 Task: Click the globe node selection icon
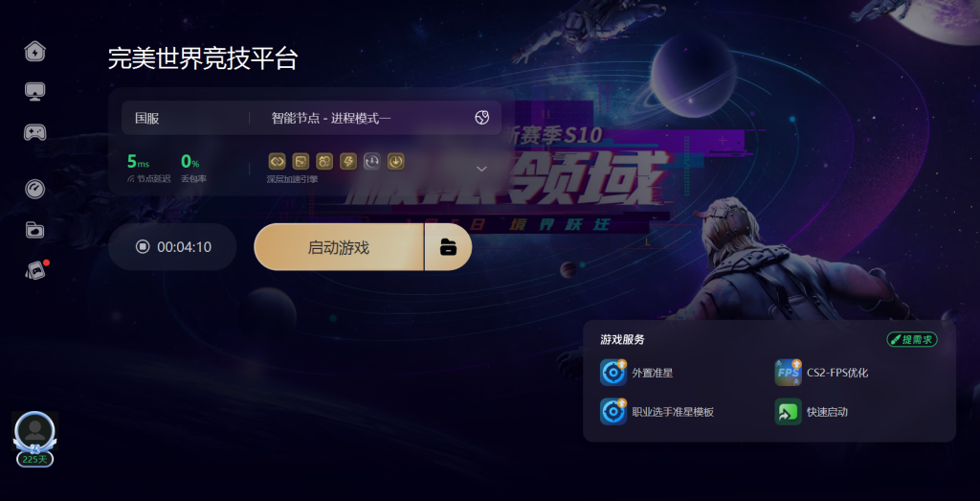coord(482,118)
